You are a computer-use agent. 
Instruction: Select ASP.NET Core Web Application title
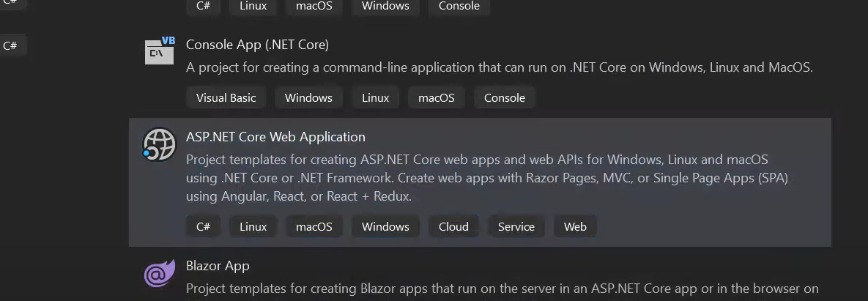[x=275, y=137]
